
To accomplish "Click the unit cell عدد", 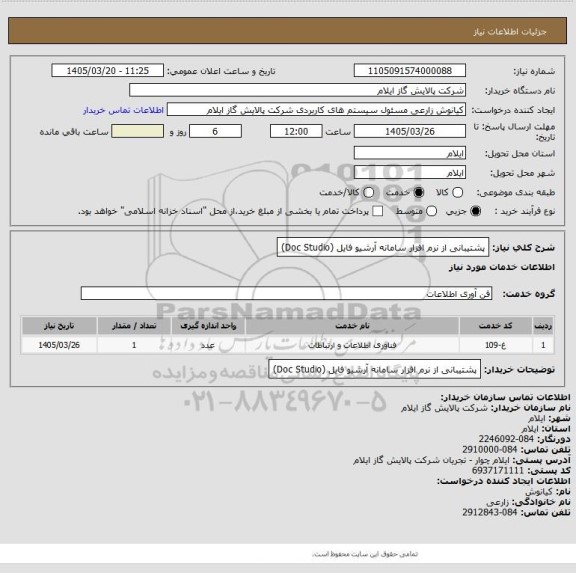I will pos(208,345).
